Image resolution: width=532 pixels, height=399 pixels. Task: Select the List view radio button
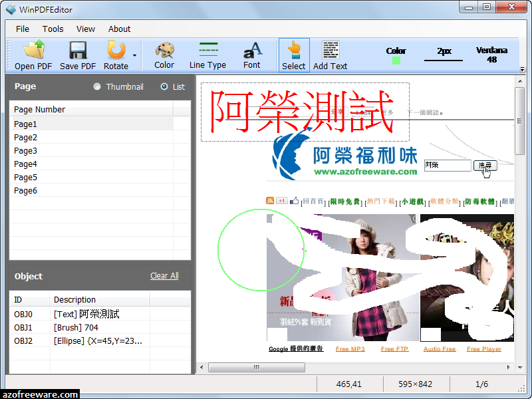point(164,86)
